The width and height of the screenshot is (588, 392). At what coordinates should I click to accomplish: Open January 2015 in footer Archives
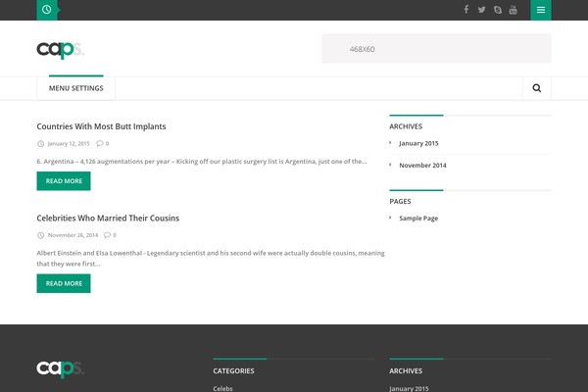pyautogui.click(x=409, y=389)
